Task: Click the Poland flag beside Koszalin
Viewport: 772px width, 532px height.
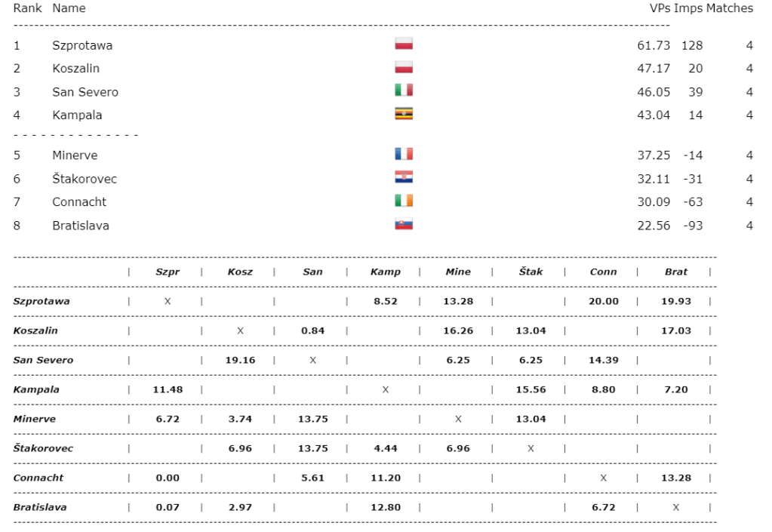Action: [404, 67]
